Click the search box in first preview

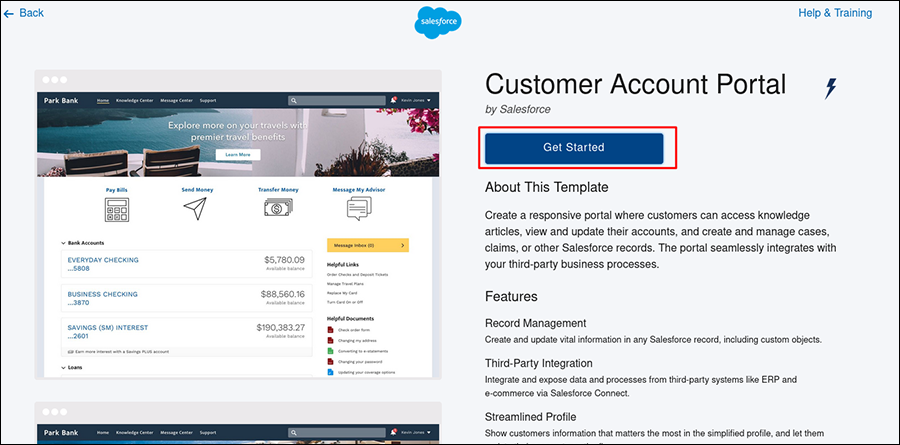[x=337, y=100]
